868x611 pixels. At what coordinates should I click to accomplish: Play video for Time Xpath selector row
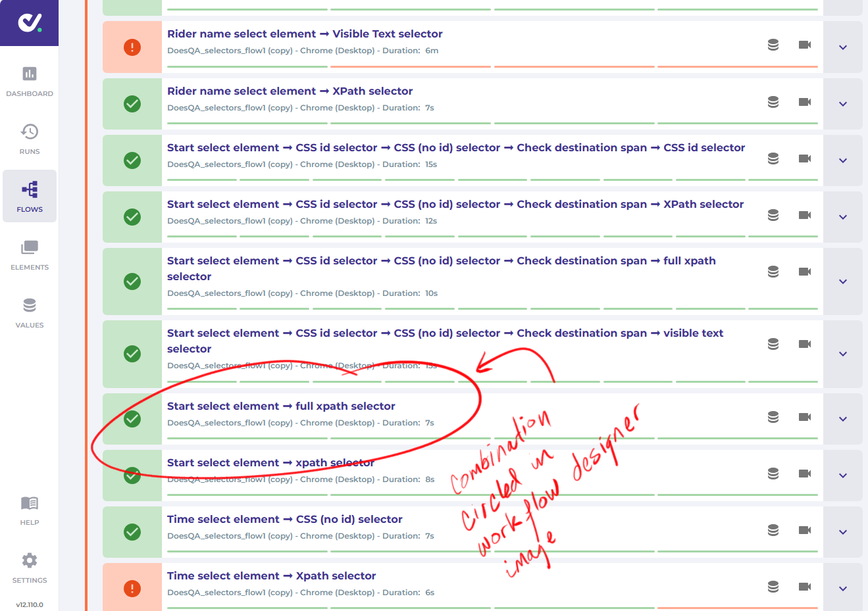click(805, 587)
